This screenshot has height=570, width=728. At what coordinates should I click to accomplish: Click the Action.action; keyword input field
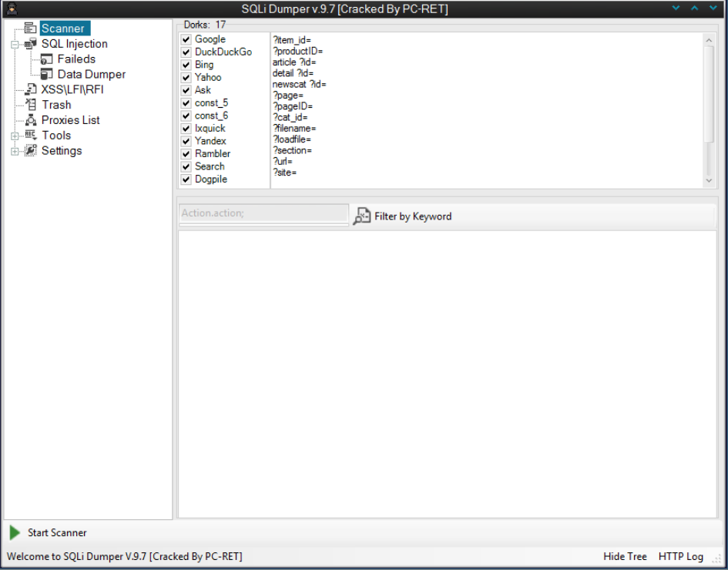(x=263, y=213)
